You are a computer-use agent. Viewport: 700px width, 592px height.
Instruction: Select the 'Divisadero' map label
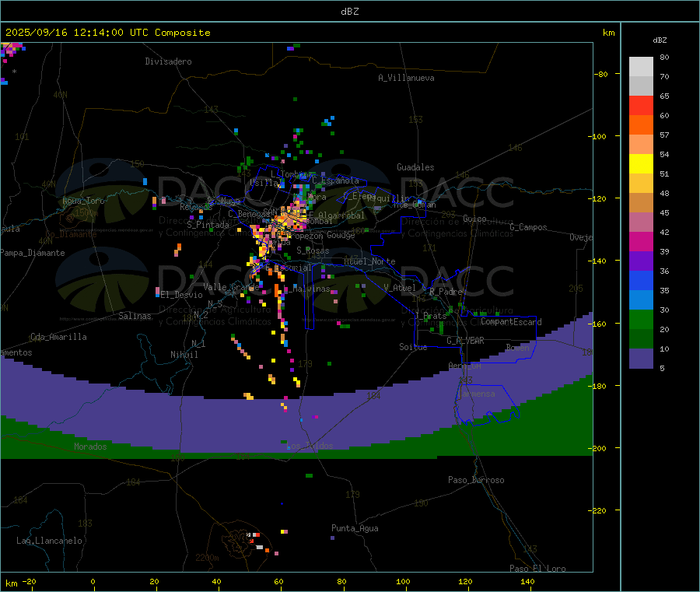pyautogui.click(x=168, y=61)
